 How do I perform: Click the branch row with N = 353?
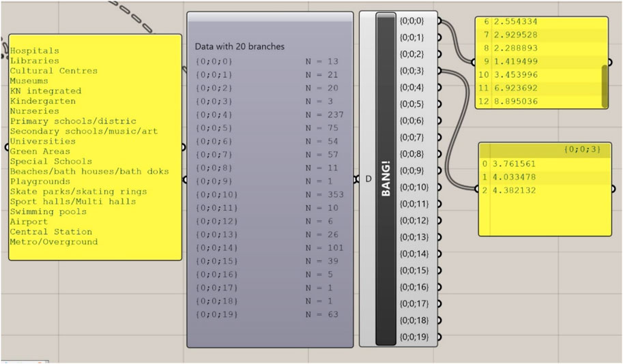270,194
